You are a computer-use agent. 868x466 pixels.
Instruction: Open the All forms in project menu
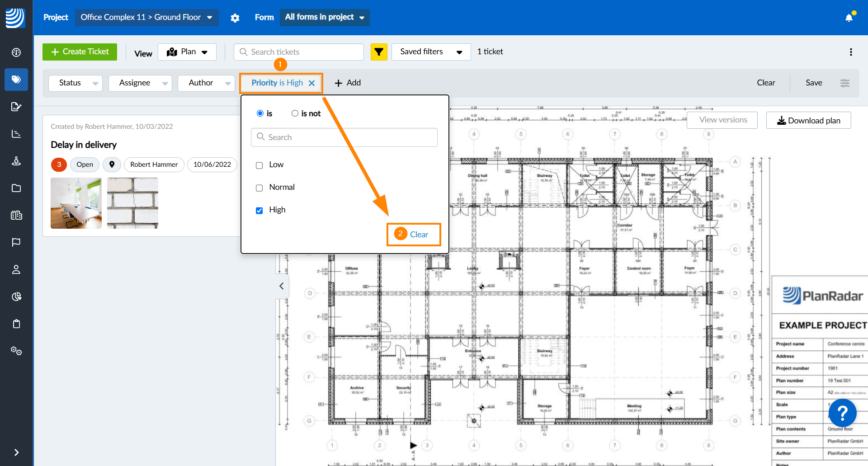(x=324, y=17)
